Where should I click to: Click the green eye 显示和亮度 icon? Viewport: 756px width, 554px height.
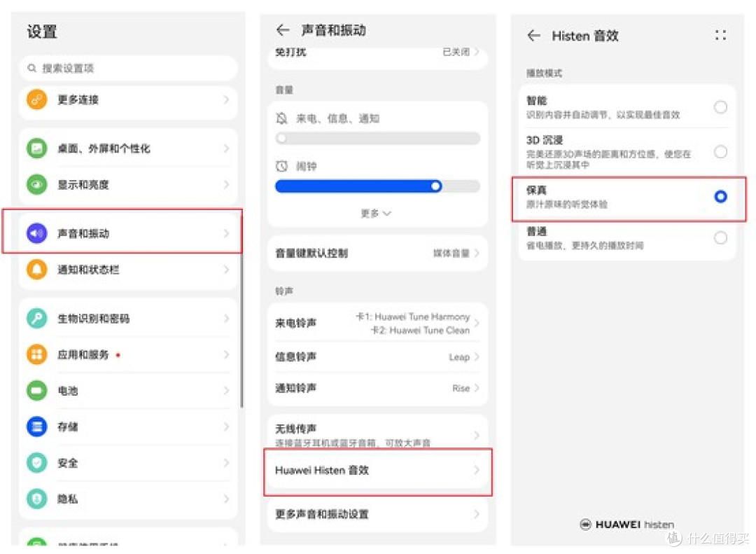coord(36,184)
